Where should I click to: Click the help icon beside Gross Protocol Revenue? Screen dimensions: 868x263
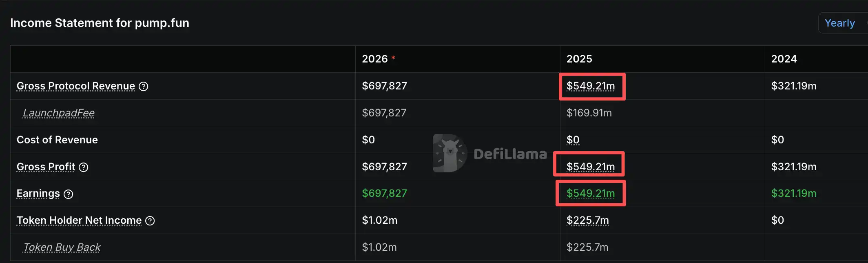(144, 86)
